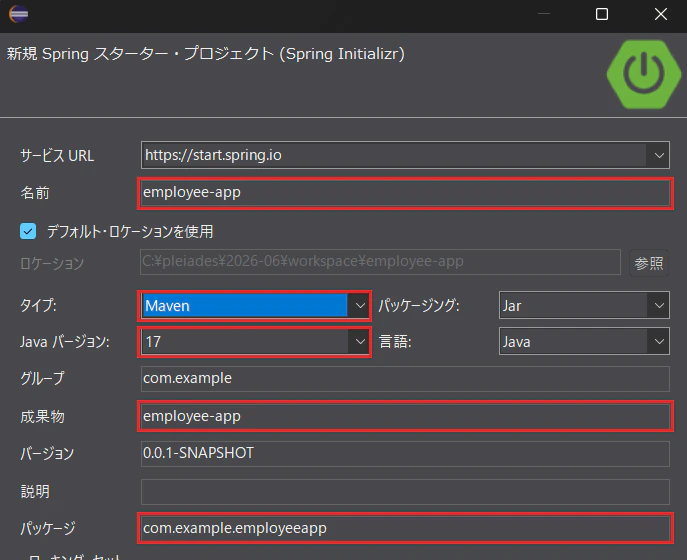Click the 説明 label
This screenshot has height=560, width=687.
35,491
